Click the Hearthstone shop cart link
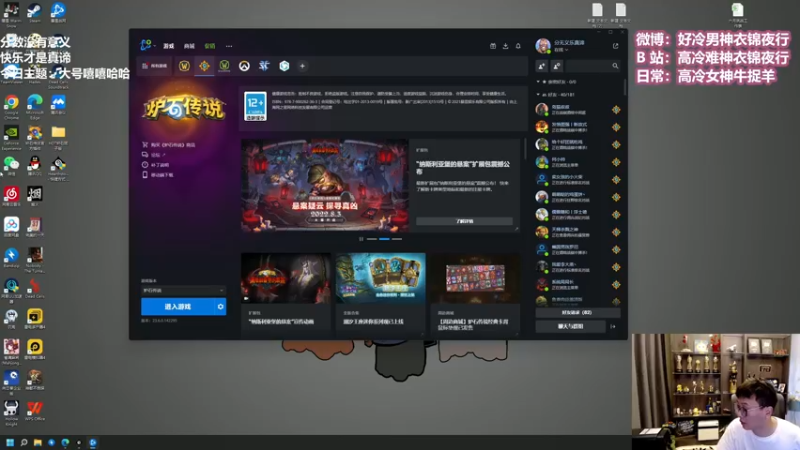 tap(168, 145)
